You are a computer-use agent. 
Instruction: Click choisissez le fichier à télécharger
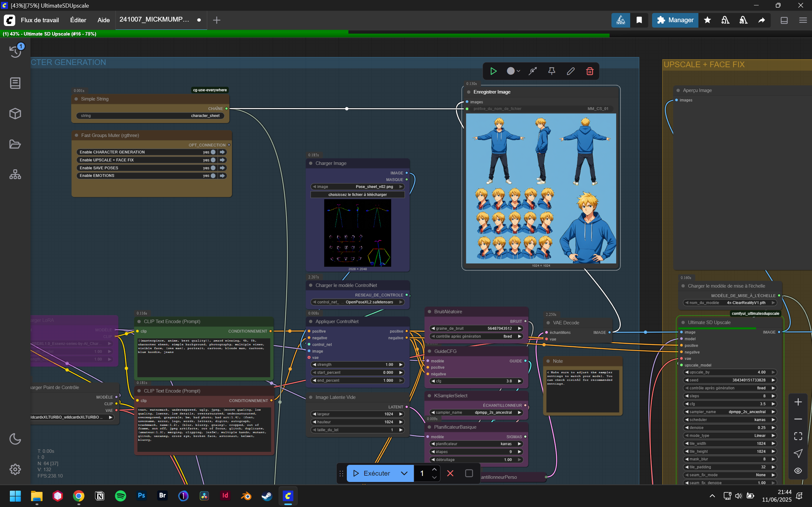[357, 194]
